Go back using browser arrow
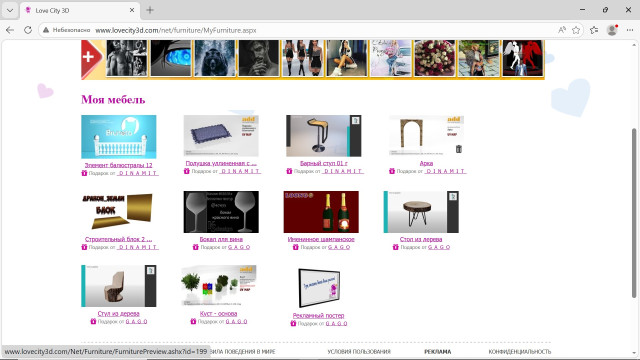640x360 pixels. pos(10,30)
